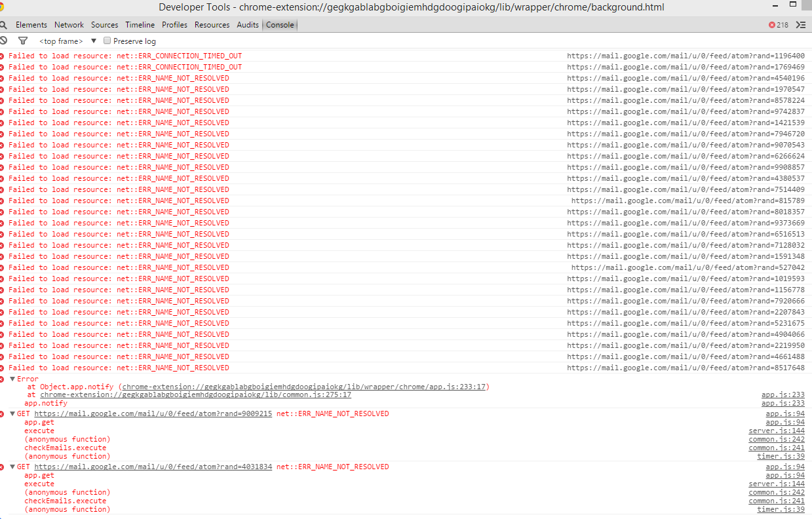Collapse the expanded Error stack trace
This screenshot has width=812, height=519.
pos(12,379)
